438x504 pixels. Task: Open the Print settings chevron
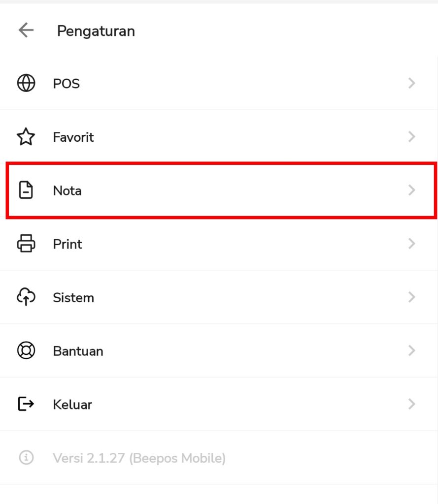pos(412,244)
